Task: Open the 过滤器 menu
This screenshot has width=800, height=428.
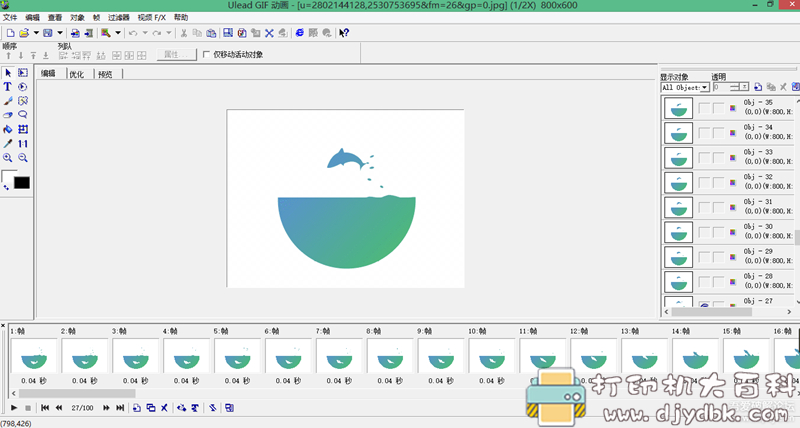Action: point(118,17)
